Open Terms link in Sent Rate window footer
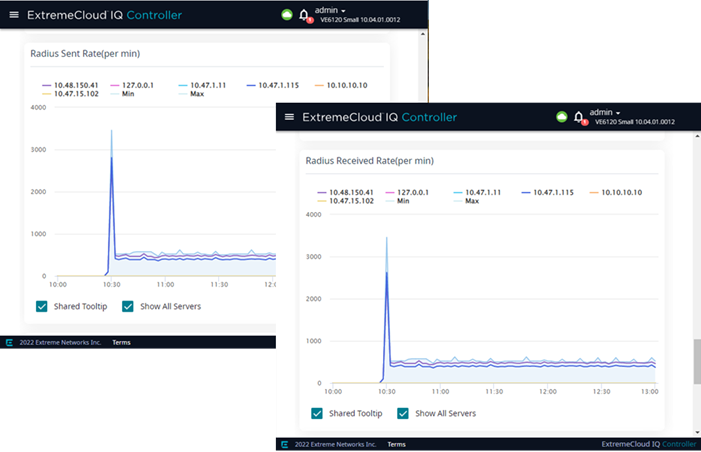The width and height of the screenshot is (701, 452). [120, 342]
